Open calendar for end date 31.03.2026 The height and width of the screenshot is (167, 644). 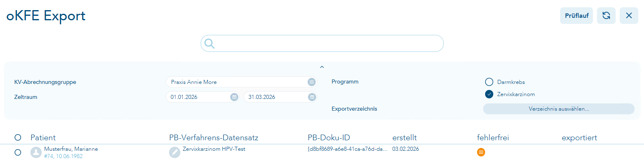pyautogui.click(x=312, y=97)
